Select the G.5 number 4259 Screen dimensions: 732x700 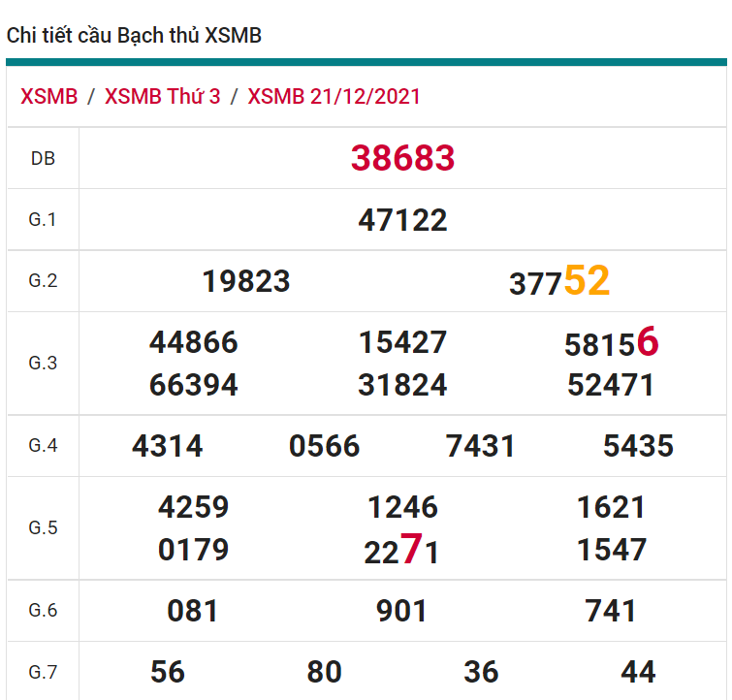tap(194, 507)
